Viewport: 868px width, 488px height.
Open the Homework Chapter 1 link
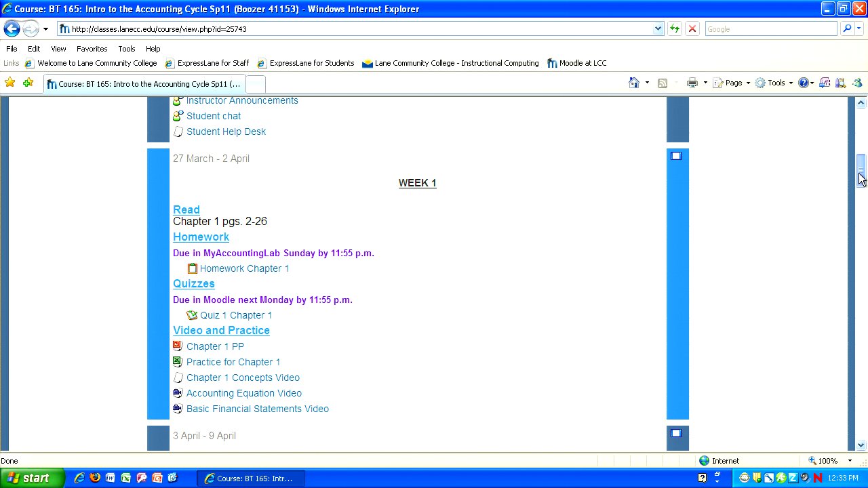point(244,268)
